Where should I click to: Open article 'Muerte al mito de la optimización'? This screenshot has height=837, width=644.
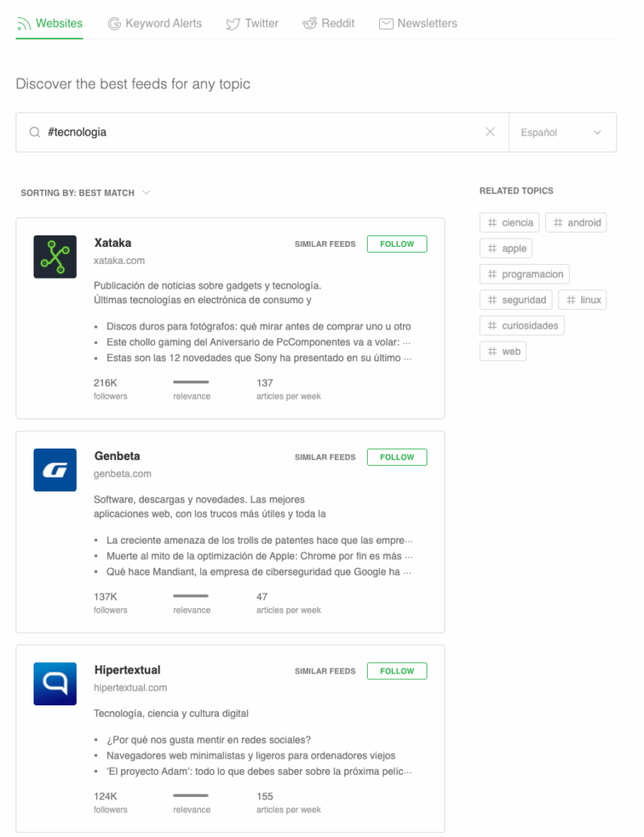pos(259,556)
